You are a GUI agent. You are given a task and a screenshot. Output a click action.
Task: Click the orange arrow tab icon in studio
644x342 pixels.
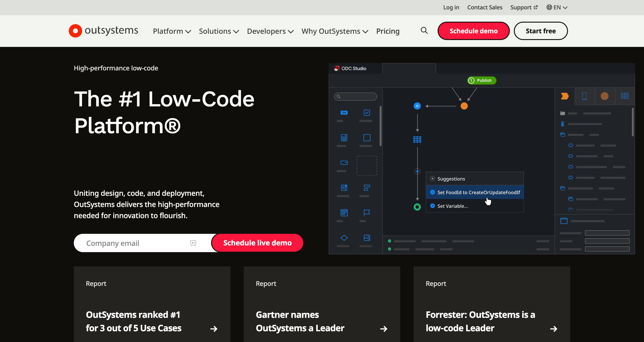click(x=564, y=96)
